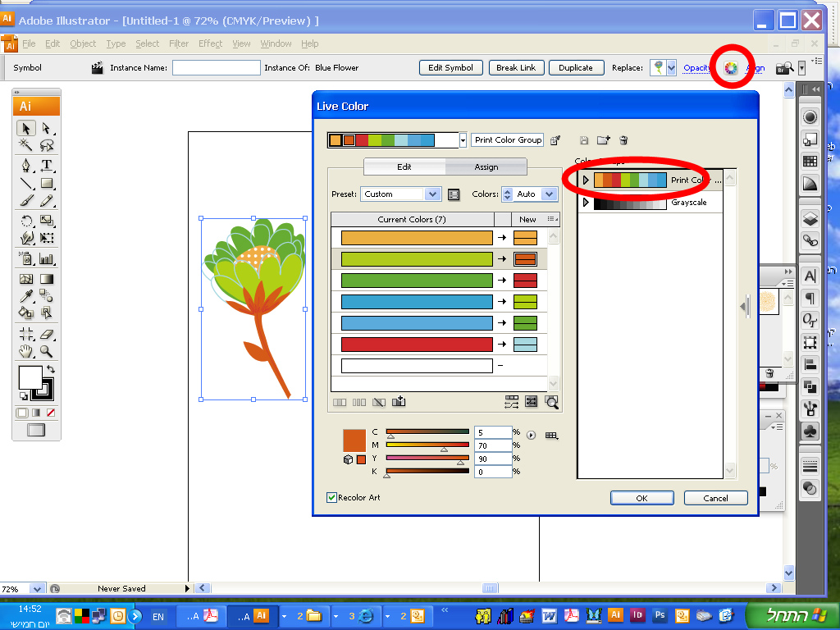
Task: Click the Delete Color Group trash icon
Action: tap(623, 140)
